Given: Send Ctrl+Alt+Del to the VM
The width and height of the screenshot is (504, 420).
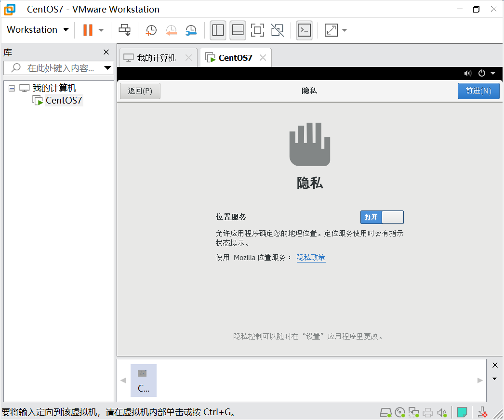Looking at the screenshot, I should [x=125, y=30].
